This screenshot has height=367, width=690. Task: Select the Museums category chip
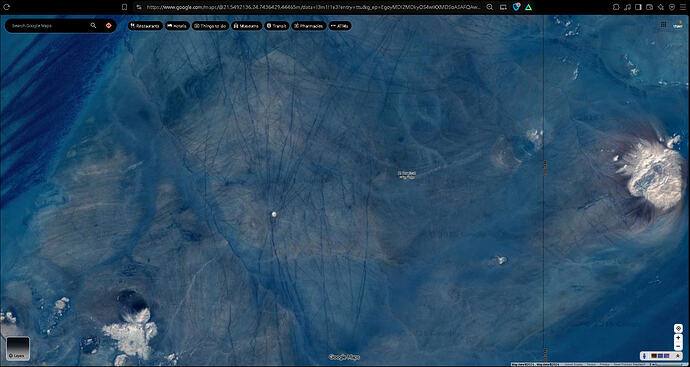coord(246,26)
